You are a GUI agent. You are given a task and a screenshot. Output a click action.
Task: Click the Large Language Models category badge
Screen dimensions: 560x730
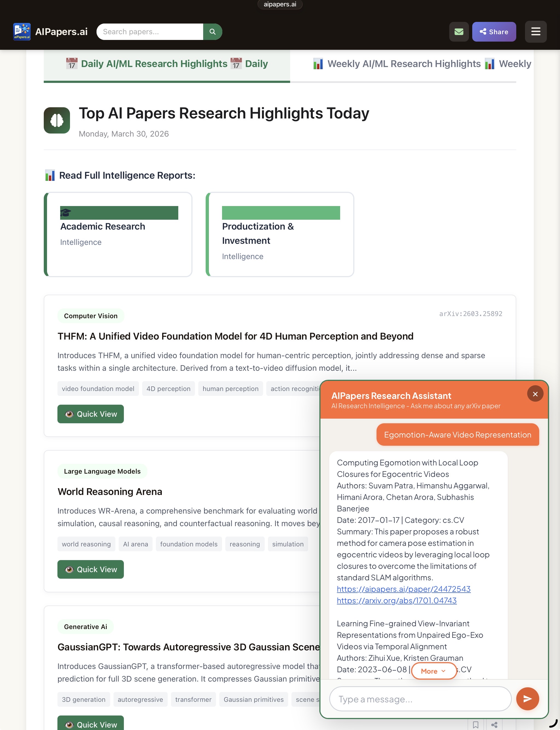pyautogui.click(x=102, y=471)
